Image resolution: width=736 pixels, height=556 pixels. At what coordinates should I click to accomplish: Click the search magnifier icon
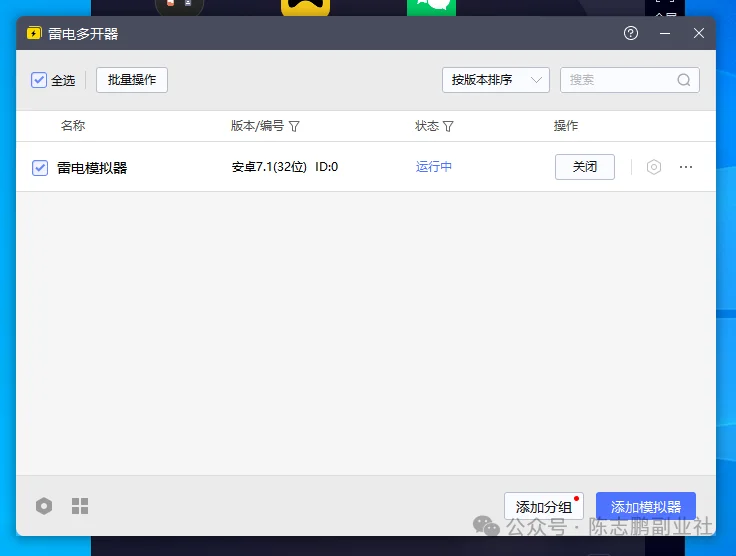683,80
